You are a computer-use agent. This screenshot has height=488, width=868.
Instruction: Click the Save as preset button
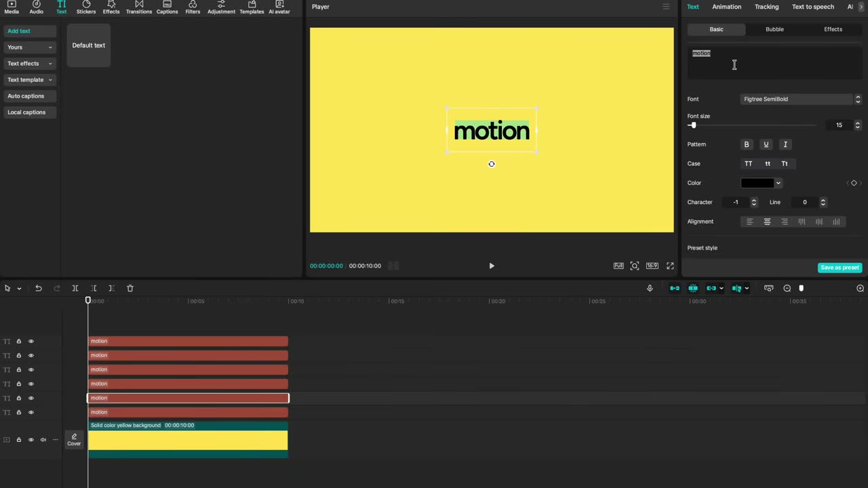pyautogui.click(x=840, y=268)
